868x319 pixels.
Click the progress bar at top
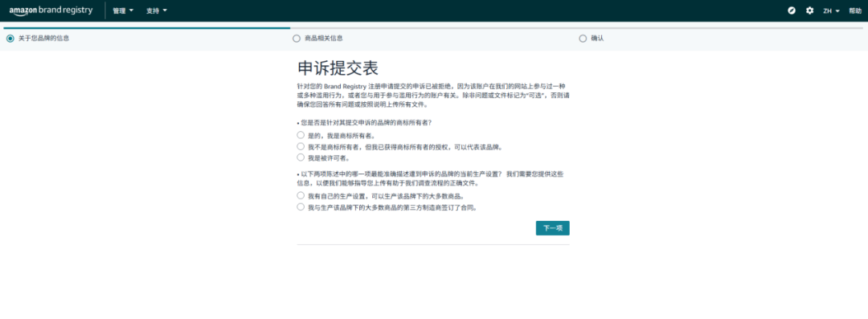pos(433,27)
